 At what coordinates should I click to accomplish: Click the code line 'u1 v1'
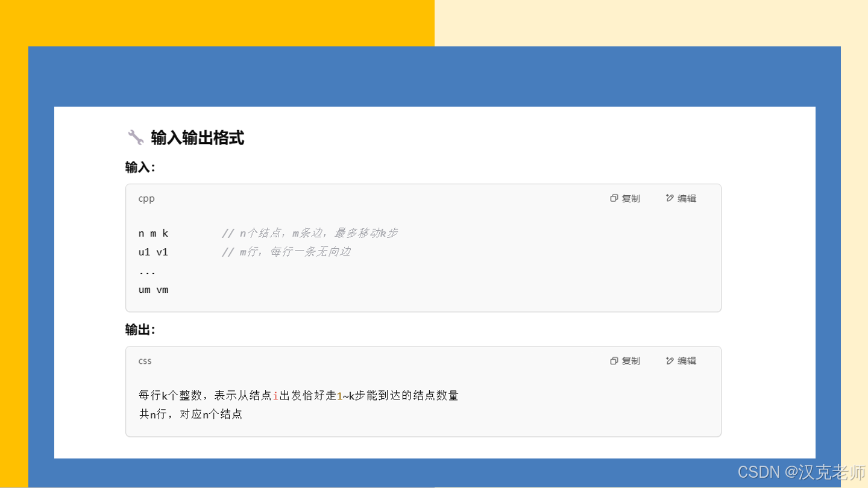point(153,252)
